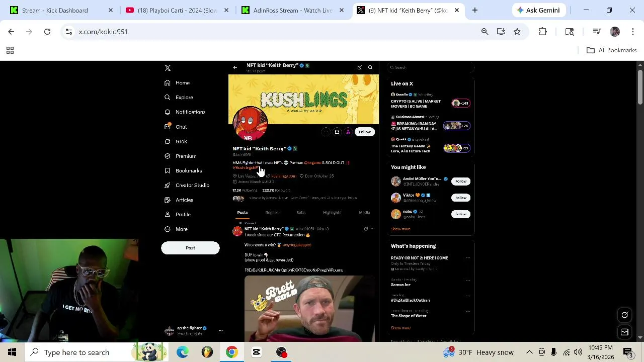644x362 pixels.
Task: Switch to the AdinRoss Stream browser tab
Action: 292,10
